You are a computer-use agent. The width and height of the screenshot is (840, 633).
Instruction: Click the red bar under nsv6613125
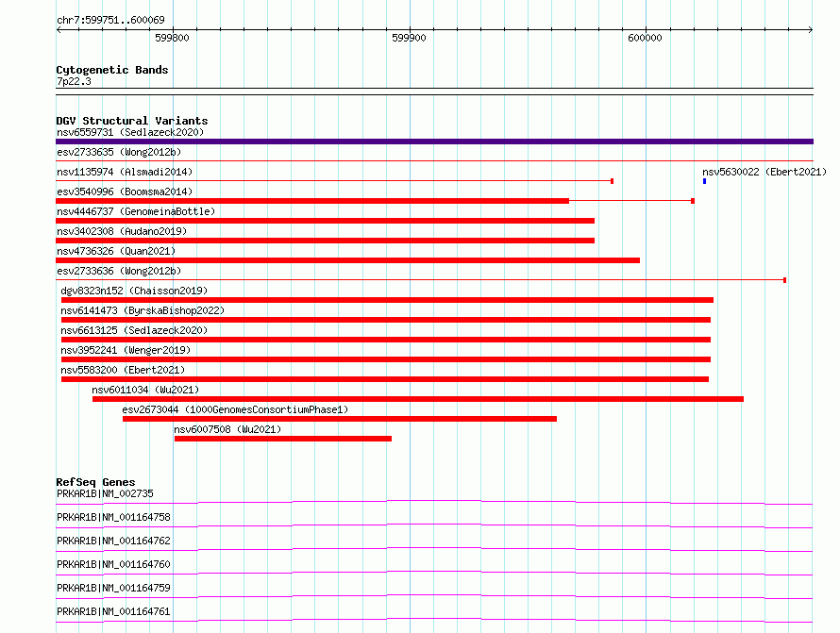pos(386,340)
